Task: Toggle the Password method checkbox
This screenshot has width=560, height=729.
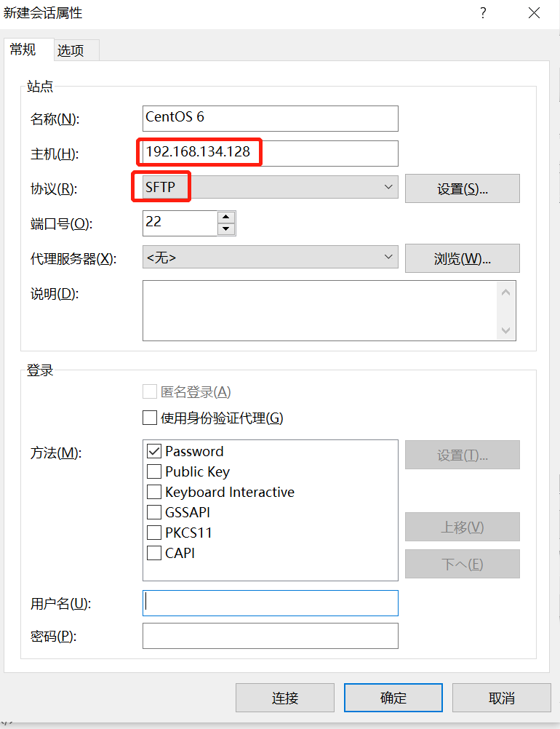Action: click(154, 451)
